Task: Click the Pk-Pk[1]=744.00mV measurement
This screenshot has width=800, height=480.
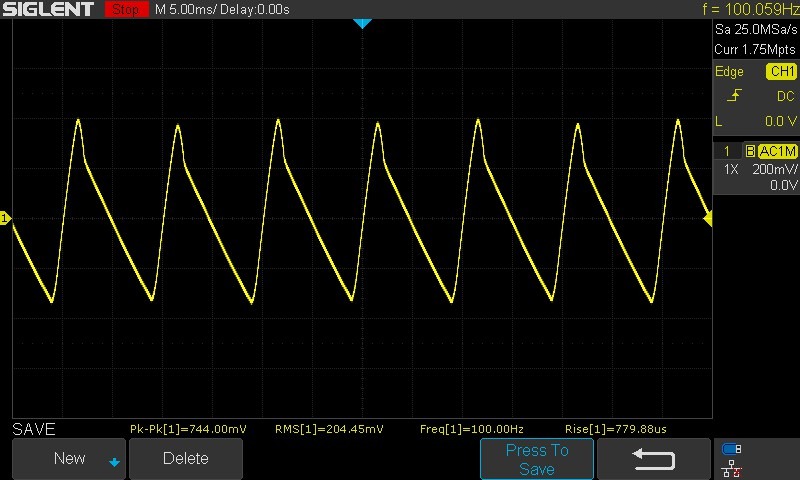Action: click(x=188, y=429)
